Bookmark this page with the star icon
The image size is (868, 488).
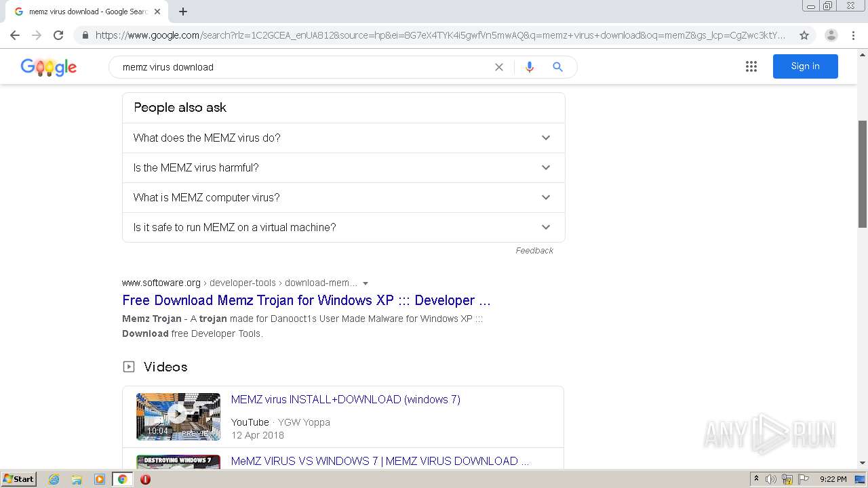pos(804,35)
